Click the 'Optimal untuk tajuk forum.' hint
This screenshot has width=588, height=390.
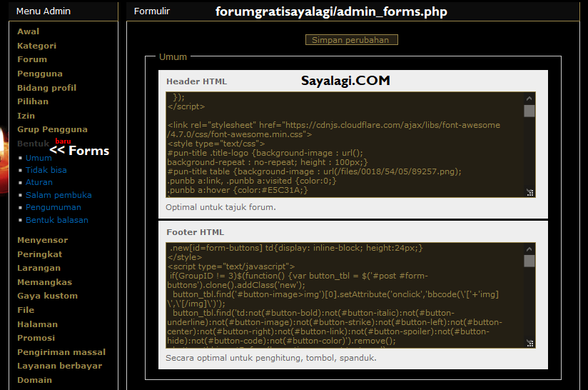coord(221,207)
